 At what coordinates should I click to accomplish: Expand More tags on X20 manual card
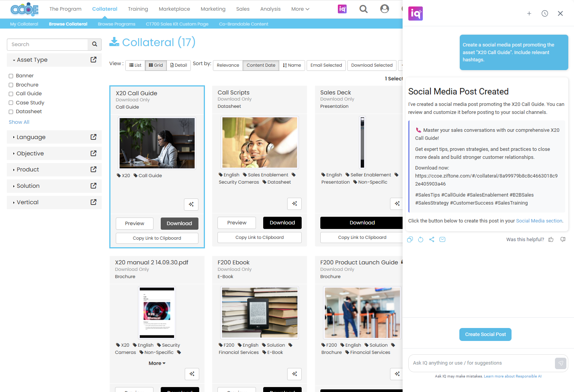click(x=157, y=363)
